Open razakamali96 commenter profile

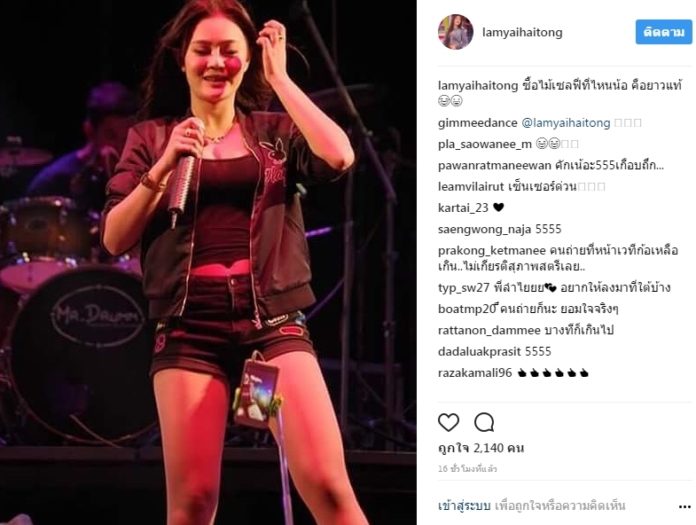click(x=475, y=373)
